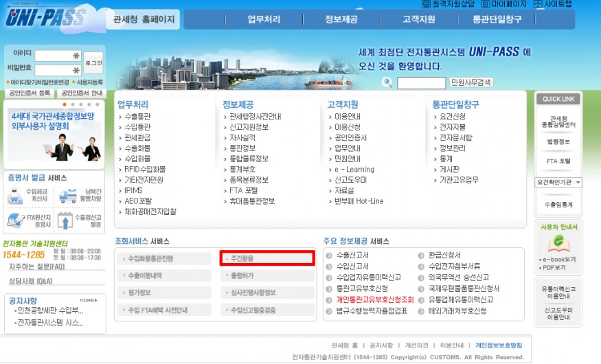The width and height of the screenshot is (601, 364).
Task: Open 수출입통계 quick link
Action: 558,205
